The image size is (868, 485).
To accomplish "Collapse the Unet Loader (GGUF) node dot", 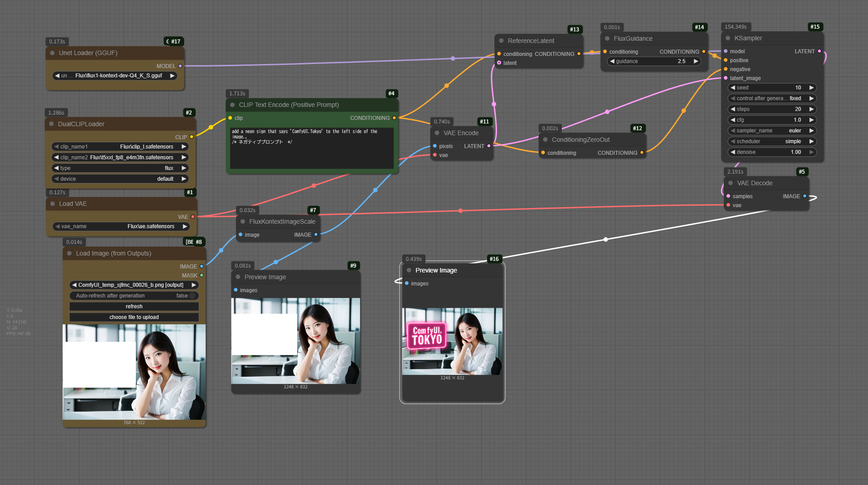I will [52, 53].
